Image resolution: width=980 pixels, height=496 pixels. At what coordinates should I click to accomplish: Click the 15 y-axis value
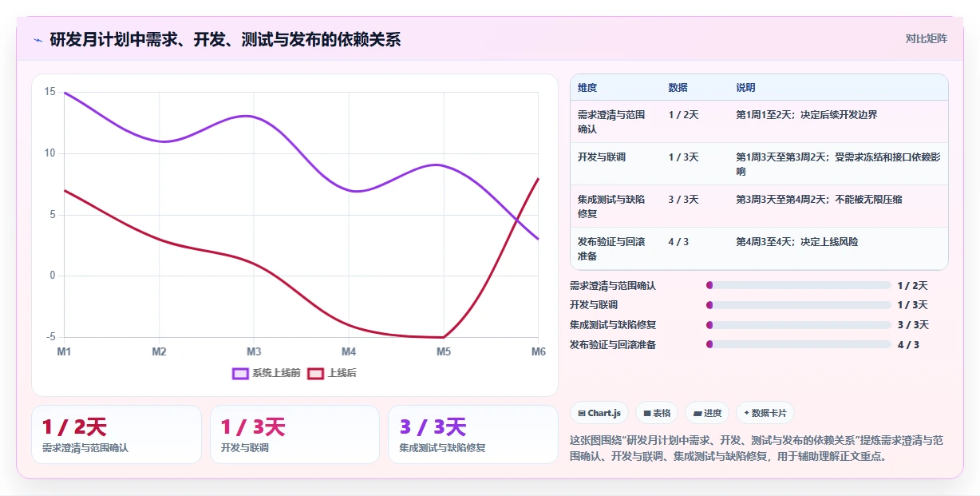49,92
